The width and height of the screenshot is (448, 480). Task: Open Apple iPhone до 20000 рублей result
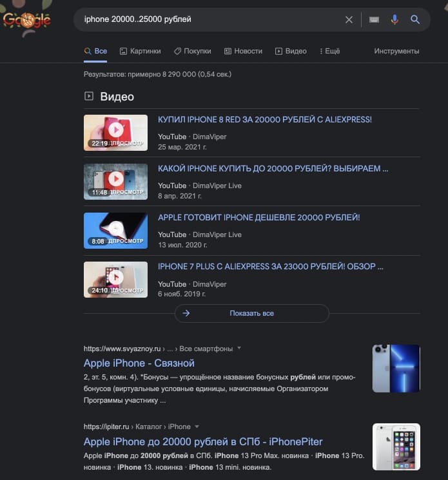click(203, 442)
